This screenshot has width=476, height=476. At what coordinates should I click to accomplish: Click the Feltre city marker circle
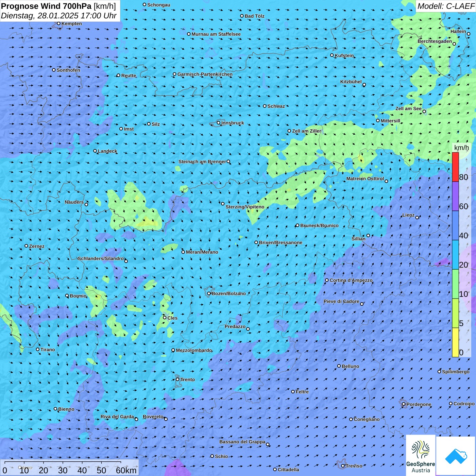point(293,392)
